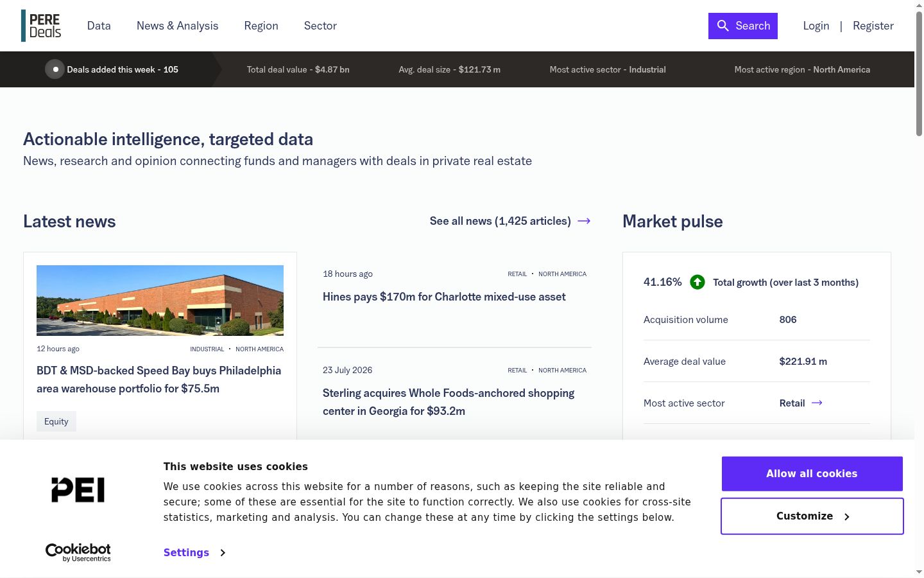Screen dimensions: 924x578
Task: Click the INDUSTRIAL tag on warehouse article
Action: (207, 349)
